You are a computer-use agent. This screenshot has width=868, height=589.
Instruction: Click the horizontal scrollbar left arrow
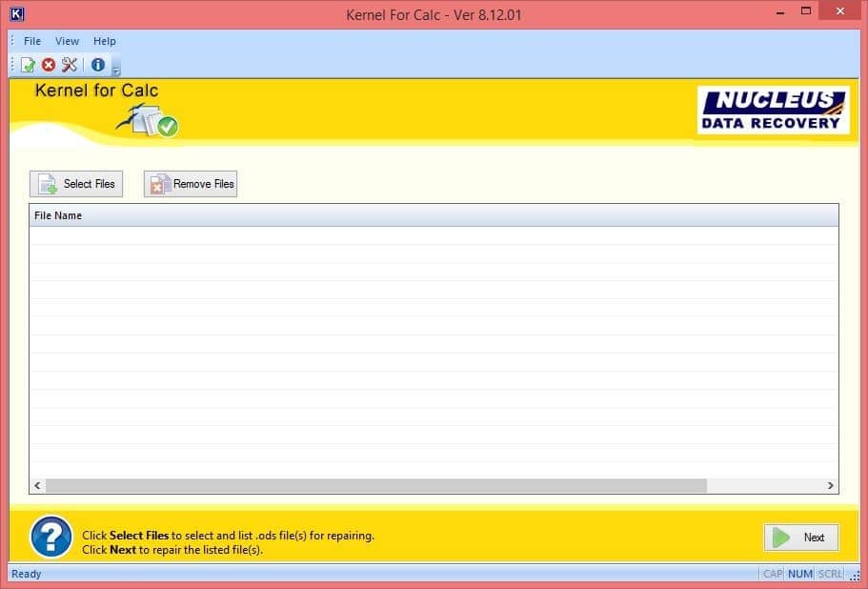[x=37, y=485]
